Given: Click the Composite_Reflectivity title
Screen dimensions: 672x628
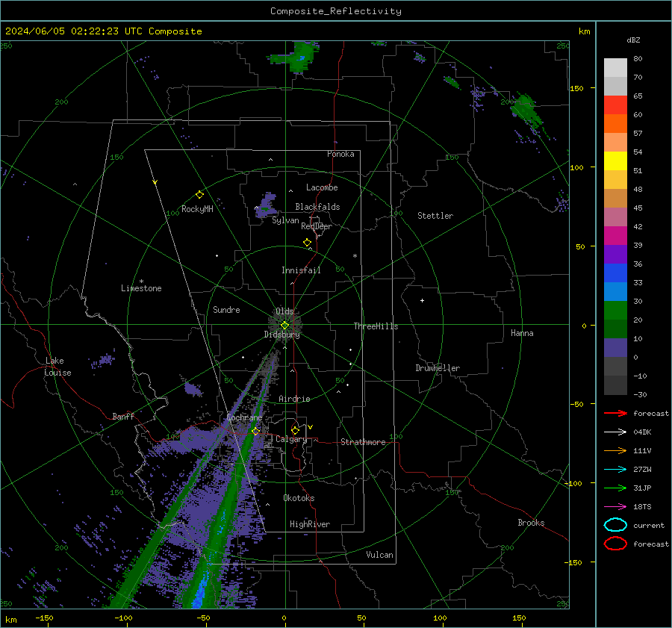Looking at the screenshot, I should pyautogui.click(x=335, y=11).
